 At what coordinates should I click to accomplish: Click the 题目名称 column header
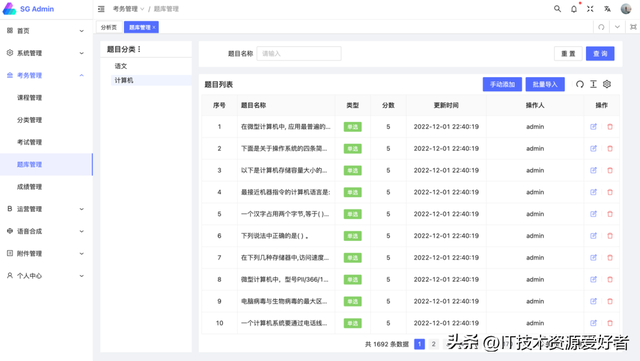pos(253,105)
